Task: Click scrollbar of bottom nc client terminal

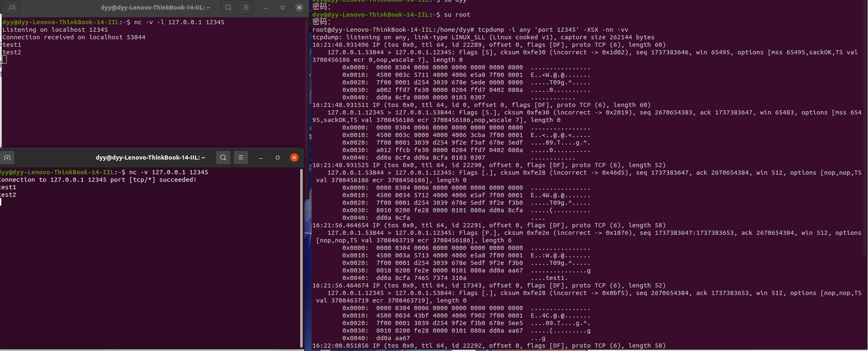Action: (x=301, y=258)
